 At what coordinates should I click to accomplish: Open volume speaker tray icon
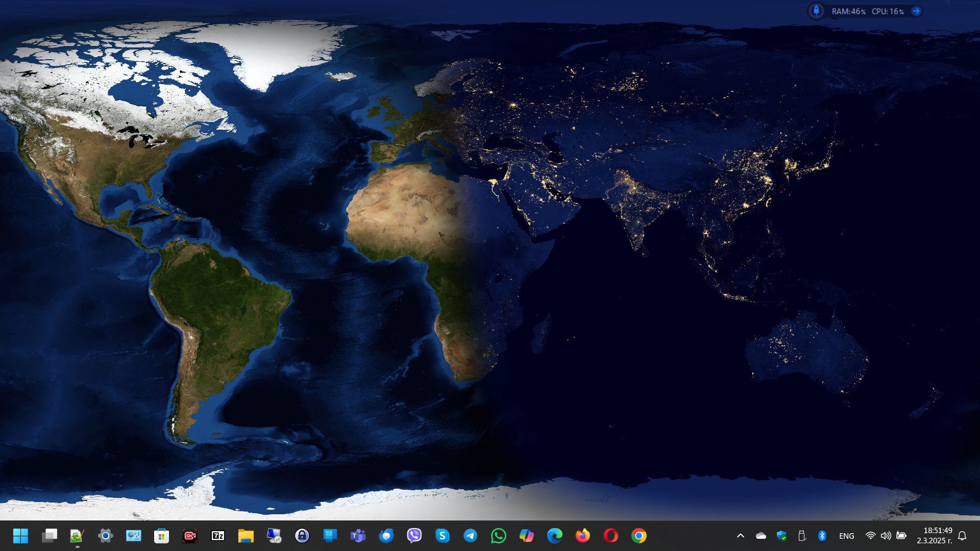pyautogui.click(x=886, y=536)
